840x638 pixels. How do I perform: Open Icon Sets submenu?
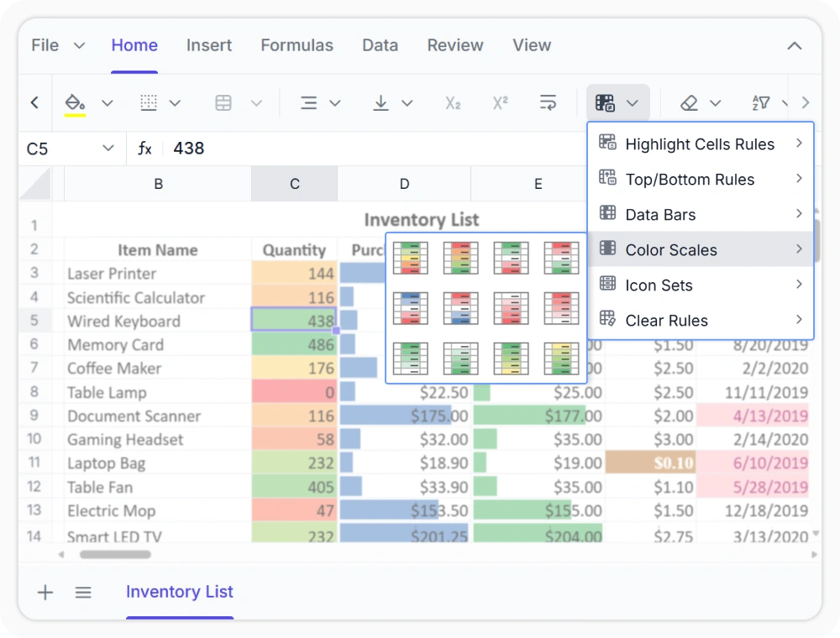point(701,285)
